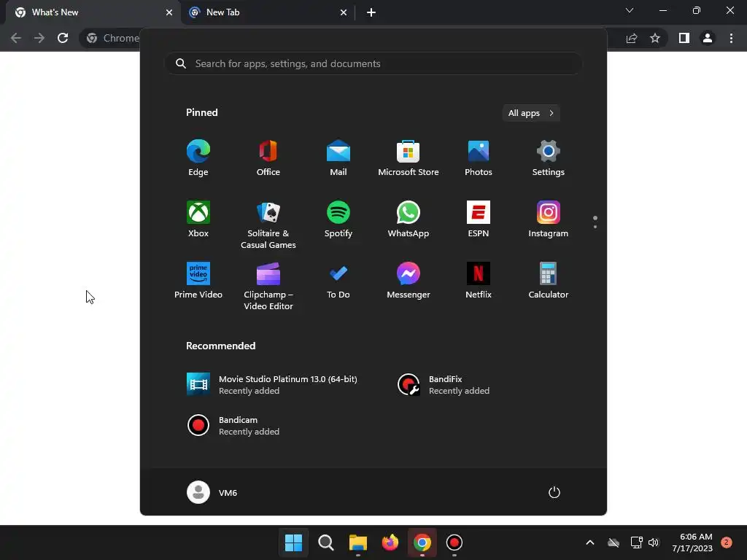
Task: Open the clock and date flyout
Action: click(x=692, y=542)
